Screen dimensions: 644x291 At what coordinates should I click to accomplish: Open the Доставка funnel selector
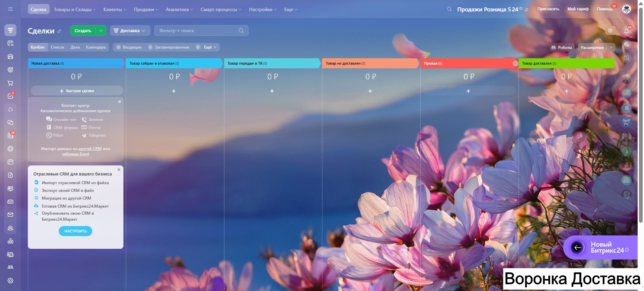click(130, 30)
